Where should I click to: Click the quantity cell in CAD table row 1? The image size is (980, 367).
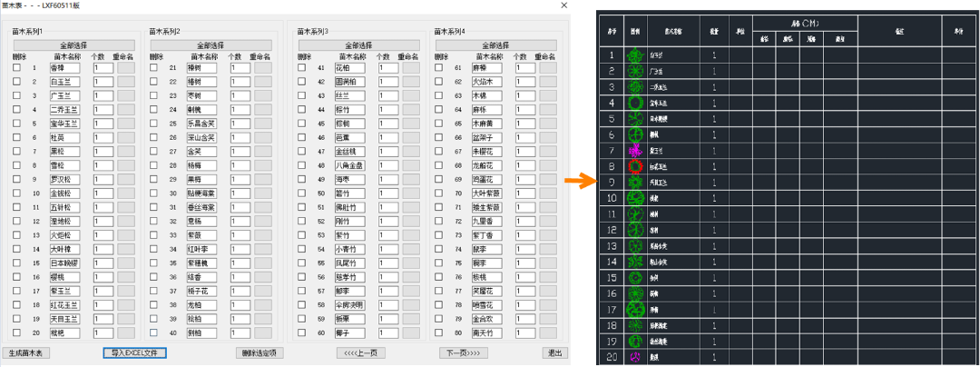713,55
